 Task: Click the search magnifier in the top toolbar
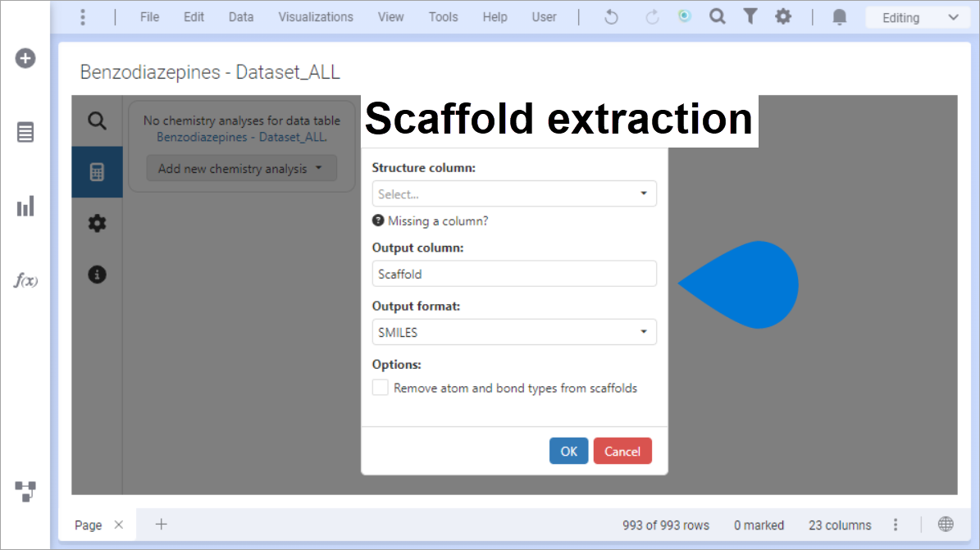717,16
